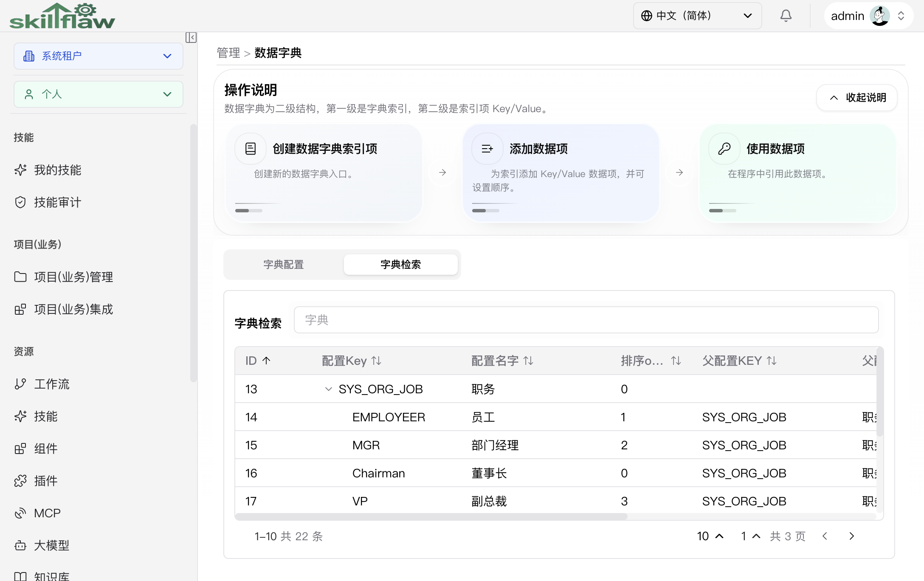Click the book icon beside 知识库
Viewport: 924px width, 581px height.
(x=20, y=576)
